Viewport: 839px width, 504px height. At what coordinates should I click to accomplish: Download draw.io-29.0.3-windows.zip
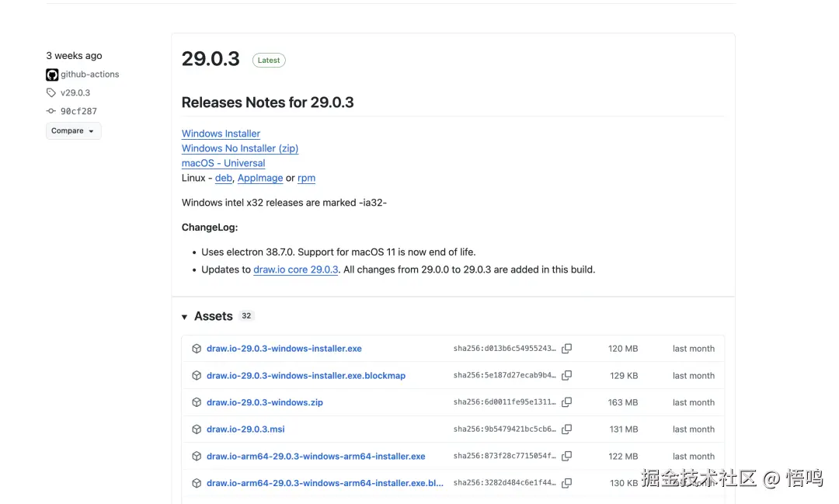coord(265,402)
